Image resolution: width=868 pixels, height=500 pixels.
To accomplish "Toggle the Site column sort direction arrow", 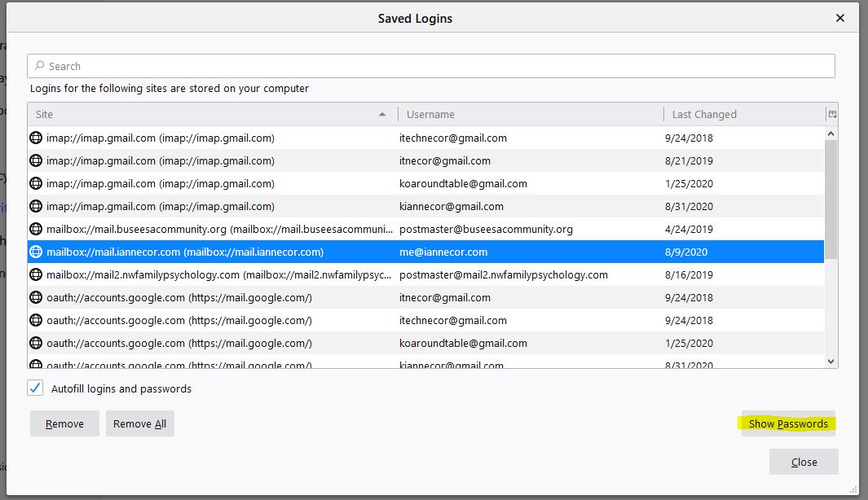I will tap(383, 114).
